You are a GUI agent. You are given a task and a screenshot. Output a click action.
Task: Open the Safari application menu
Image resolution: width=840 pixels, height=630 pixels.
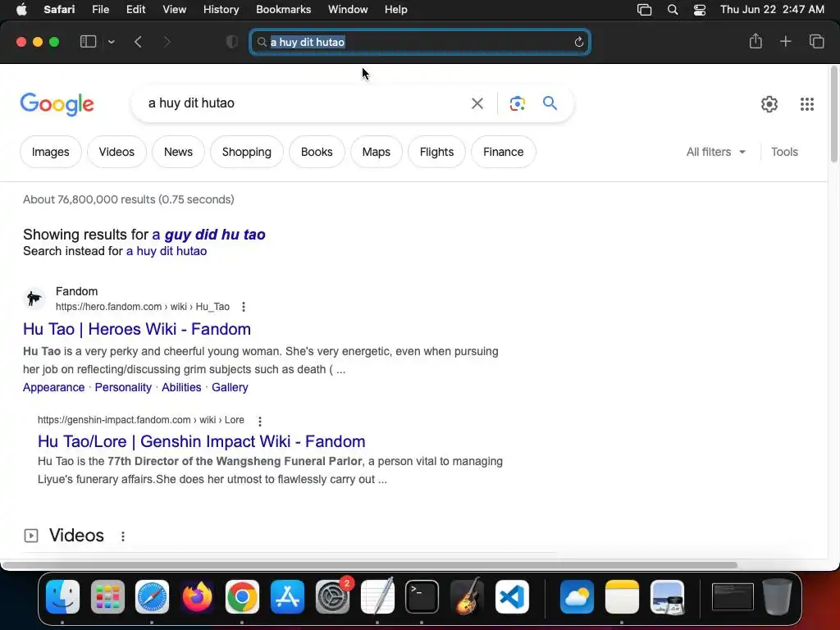pyautogui.click(x=59, y=10)
